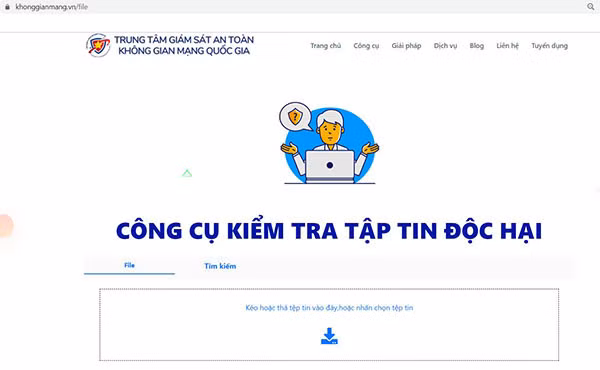The image size is (600, 370).
Task: Click inside the dashed file drop zone
Action: click(329, 324)
